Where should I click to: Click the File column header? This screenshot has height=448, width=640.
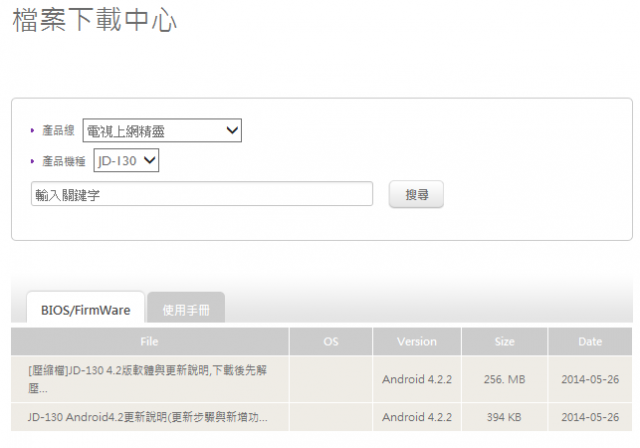[x=149, y=342]
